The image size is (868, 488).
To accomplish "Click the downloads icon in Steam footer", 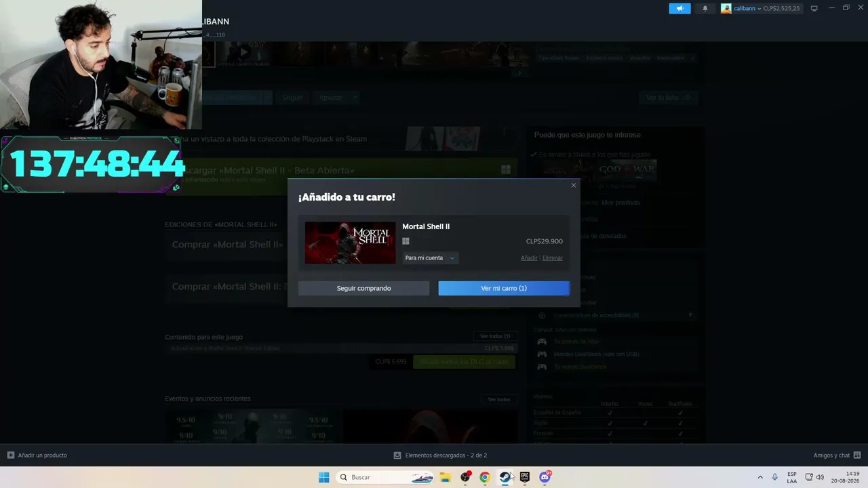I will click(x=397, y=455).
